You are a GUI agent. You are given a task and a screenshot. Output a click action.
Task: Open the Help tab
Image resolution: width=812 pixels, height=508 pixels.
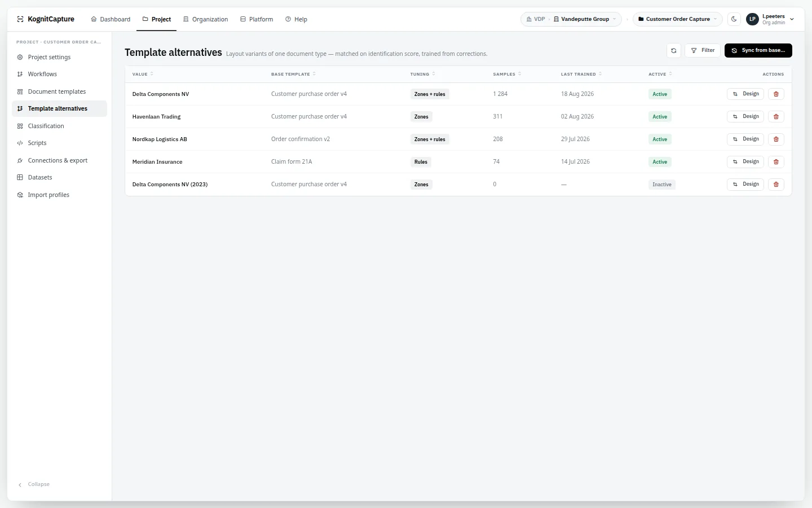point(296,19)
